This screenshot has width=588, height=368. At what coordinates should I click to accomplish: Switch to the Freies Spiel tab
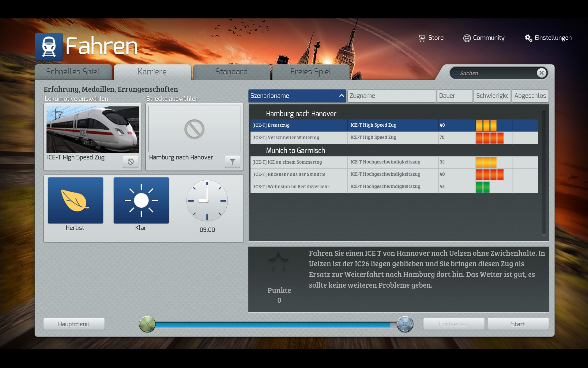[x=311, y=72]
